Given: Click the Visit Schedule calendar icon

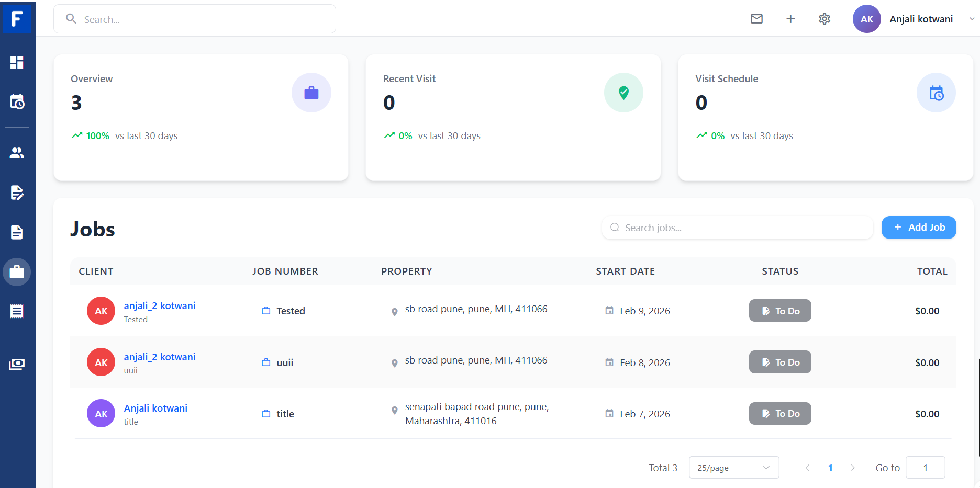Looking at the screenshot, I should point(936,93).
